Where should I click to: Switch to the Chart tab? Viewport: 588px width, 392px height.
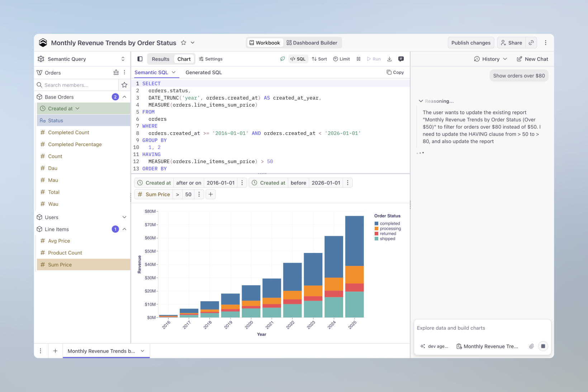[184, 59]
